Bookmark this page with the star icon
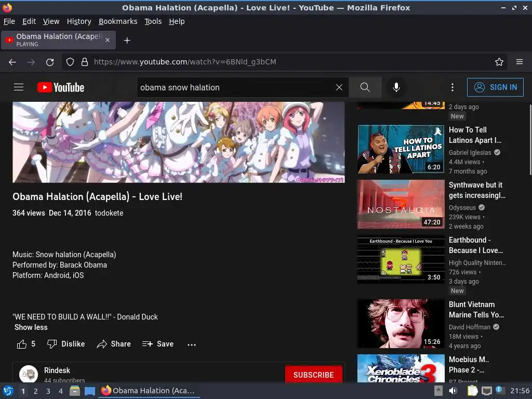Image resolution: width=532 pixels, height=399 pixels. tap(499, 62)
